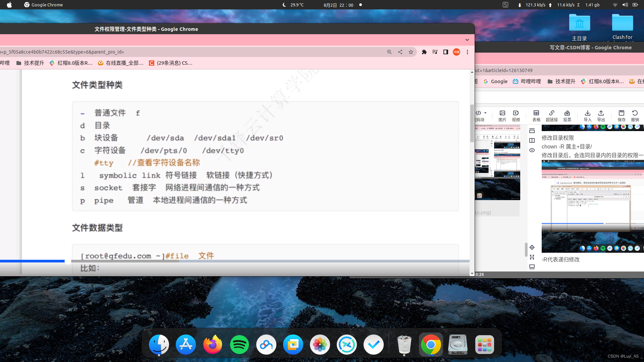Click the 导出 export icon in CSDN editor
This screenshot has height=362, width=644.
[601, 116]
